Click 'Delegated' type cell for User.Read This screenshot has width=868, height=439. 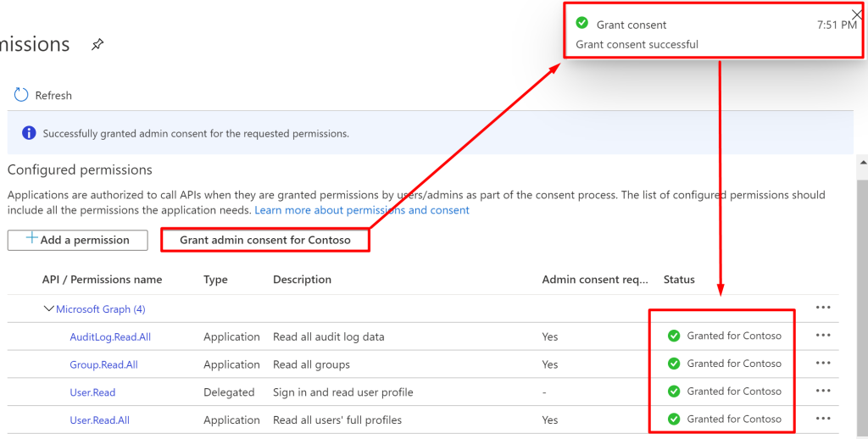pyautogui.click(x=229, y=392)
